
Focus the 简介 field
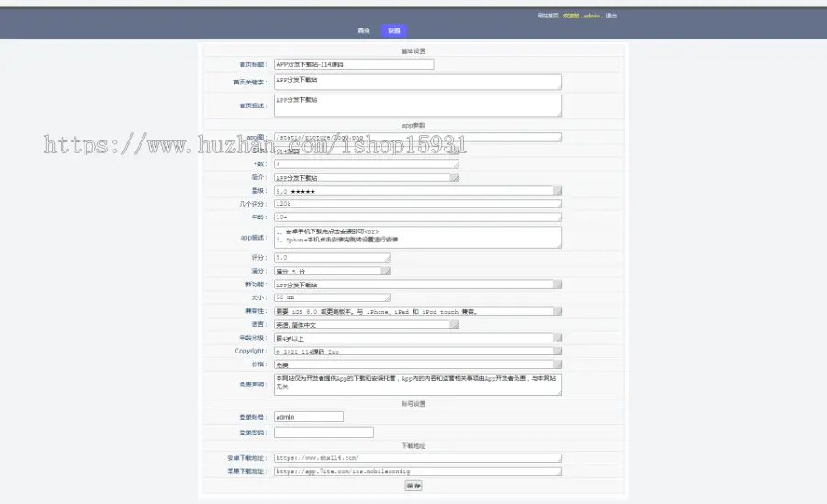(366, 178)
